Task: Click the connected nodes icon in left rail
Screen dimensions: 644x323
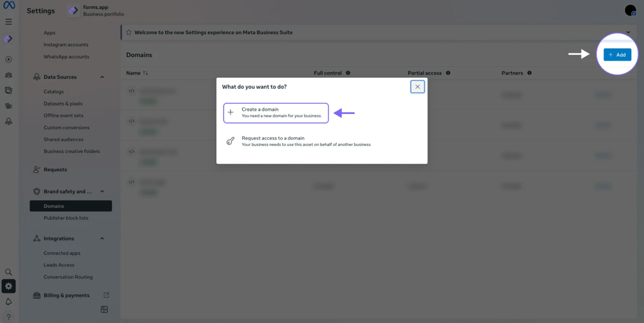Action: coord(8,121)
